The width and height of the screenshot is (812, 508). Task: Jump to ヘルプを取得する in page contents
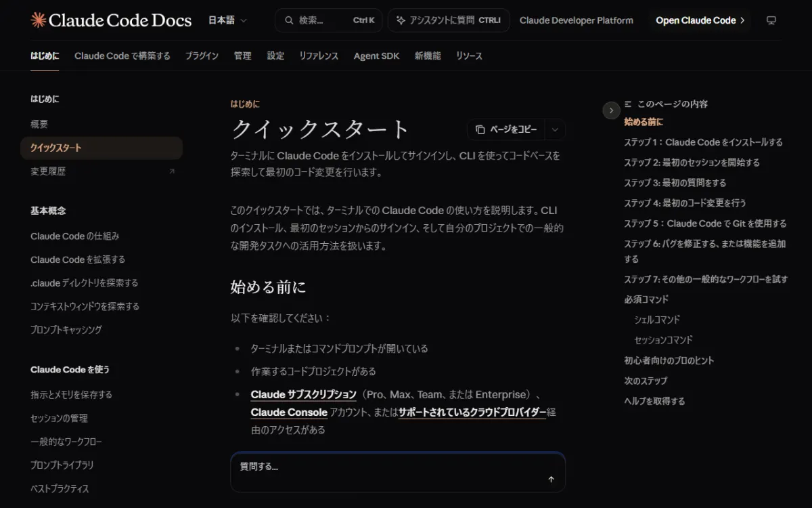click(654, 401)
